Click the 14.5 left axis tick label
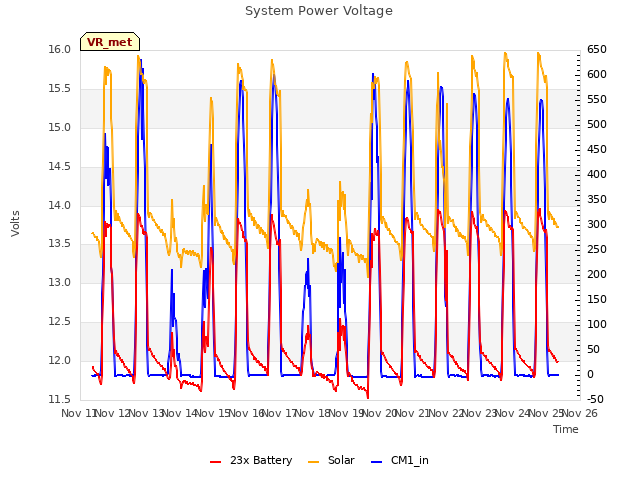Image resolution: width=640 pixels, height=480 pixels. [59, 167]
